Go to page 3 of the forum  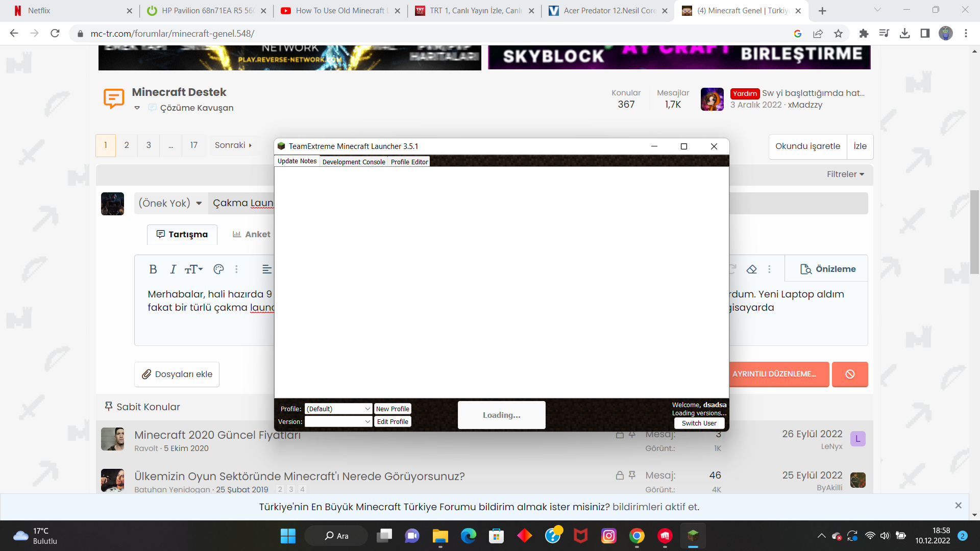pyautogui.click(x=149, y=145)
